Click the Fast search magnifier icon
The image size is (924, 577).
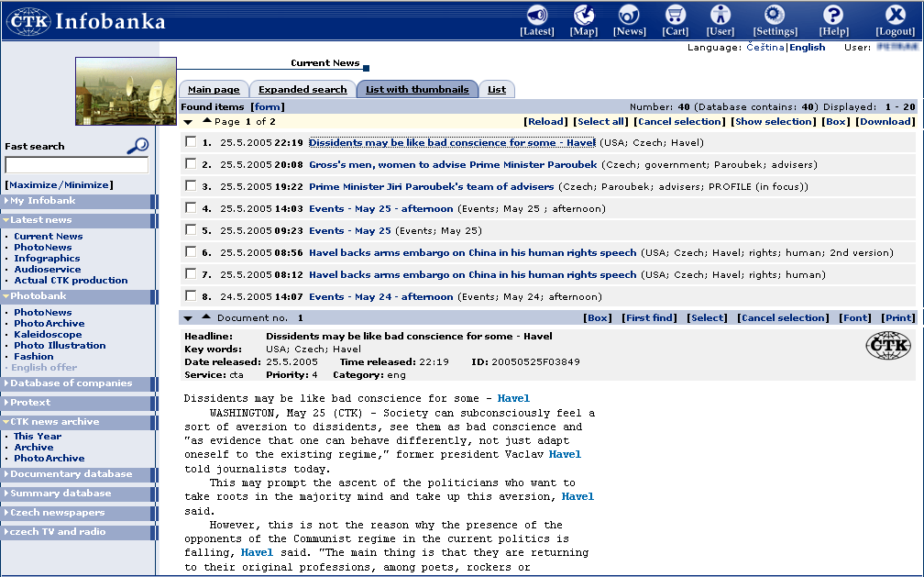click(x=137, y=146)
